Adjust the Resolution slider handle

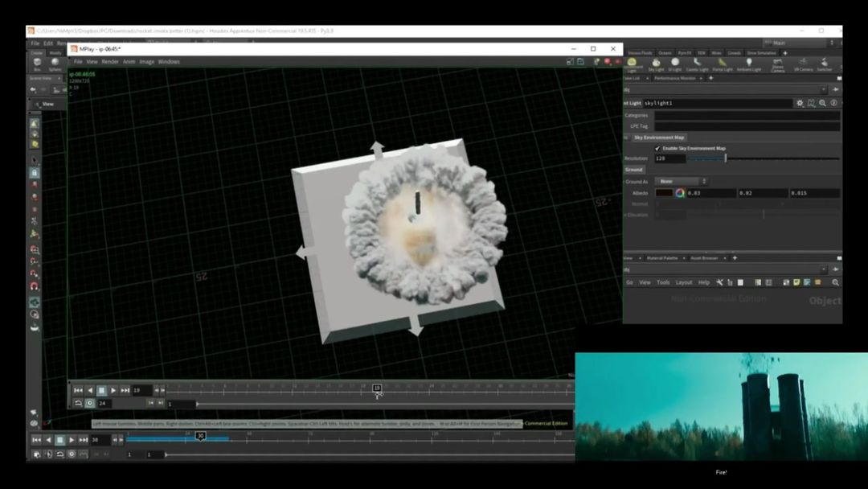tap(725, 158)
